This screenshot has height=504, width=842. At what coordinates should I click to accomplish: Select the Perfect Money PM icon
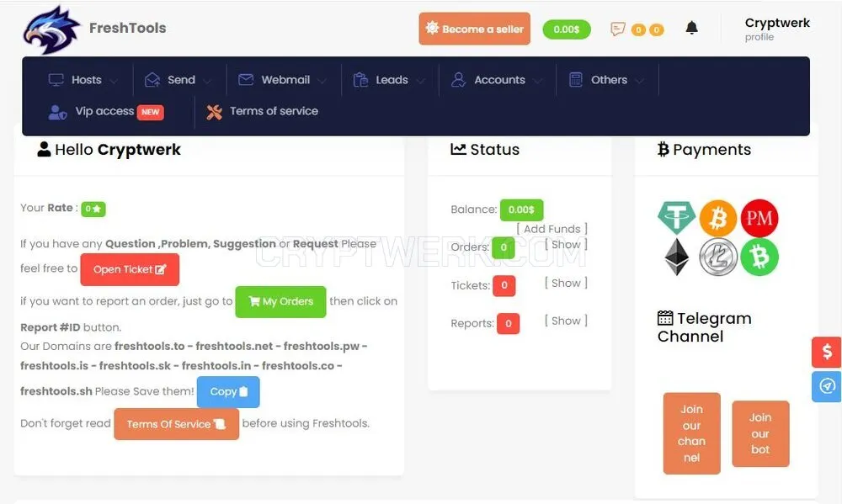pyautogui.click(x=759, y=218)
